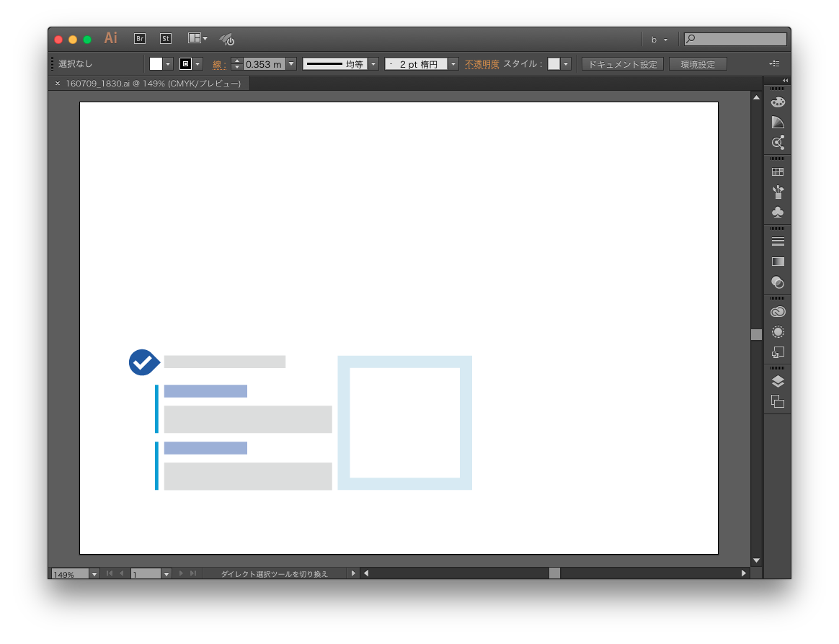
Task: Click the 149% zoom level field
Action: 70,574
